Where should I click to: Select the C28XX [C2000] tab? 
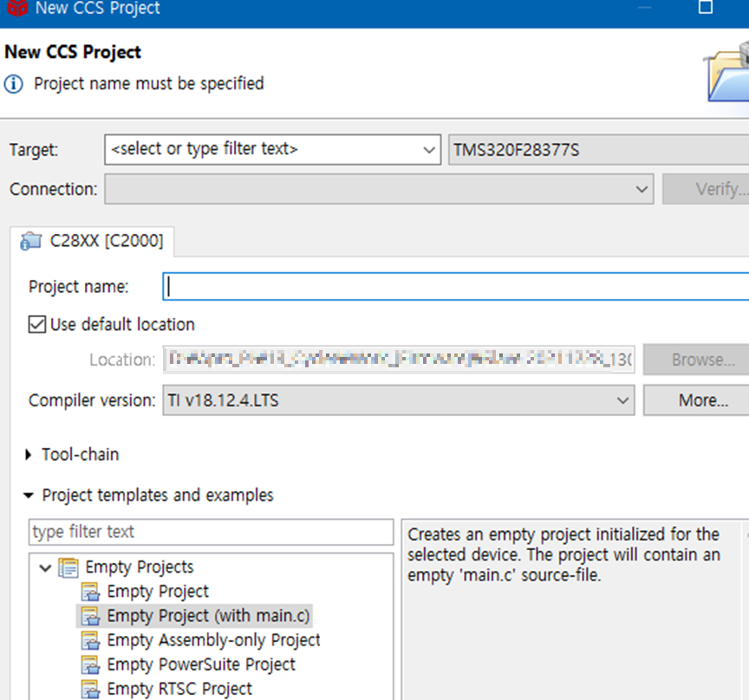[92, 241]
